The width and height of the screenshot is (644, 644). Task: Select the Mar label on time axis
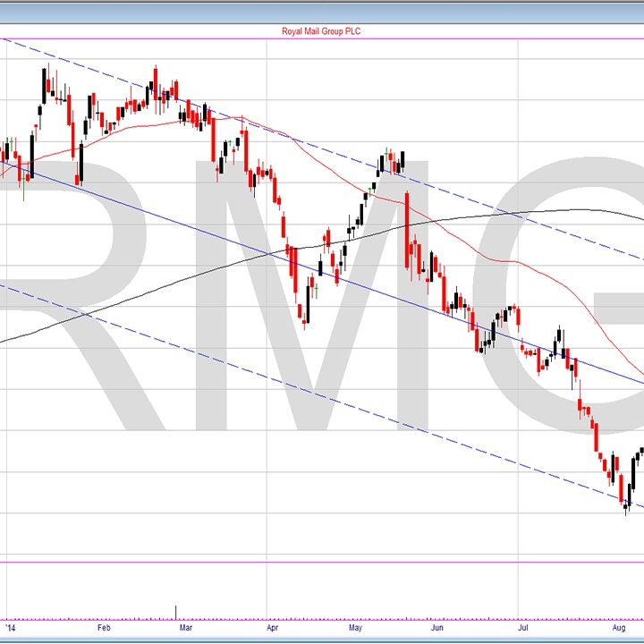pyautogui.click(x=185, y=629)
